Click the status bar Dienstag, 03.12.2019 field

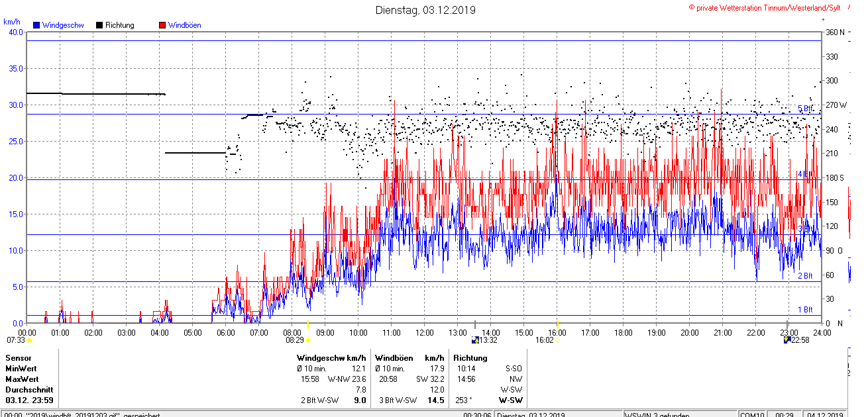pyautogui.click(x=559, y=414)
